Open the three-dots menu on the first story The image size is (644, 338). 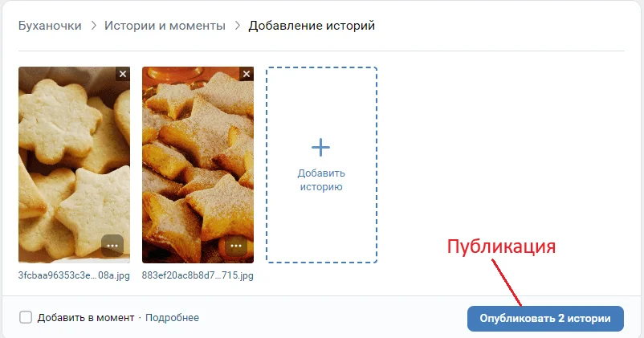coord(112,245)
